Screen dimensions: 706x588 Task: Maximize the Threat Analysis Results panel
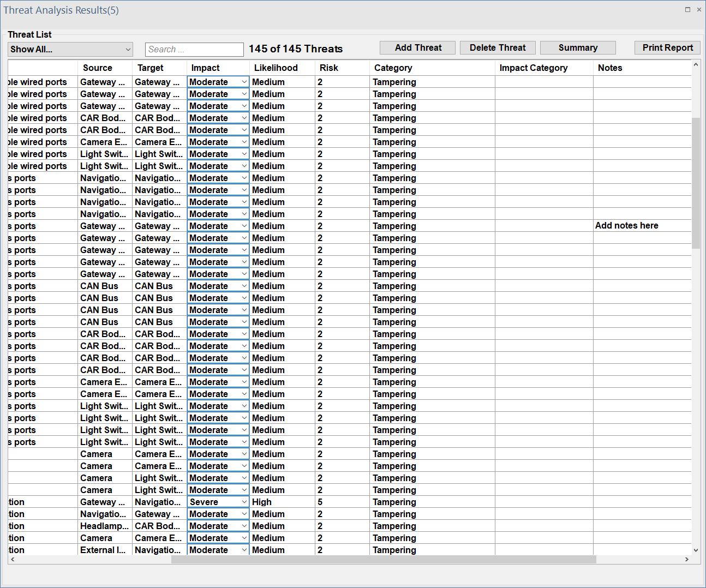pos(687,9)
